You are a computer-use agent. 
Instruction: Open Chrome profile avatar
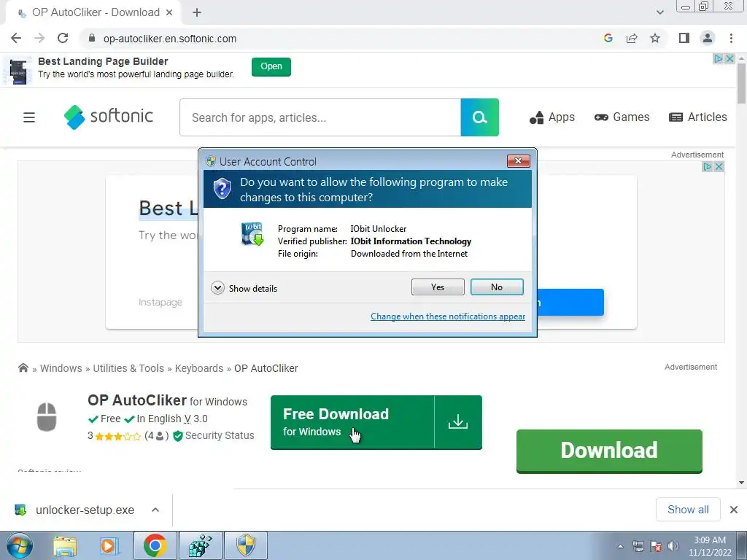(708, 38)
